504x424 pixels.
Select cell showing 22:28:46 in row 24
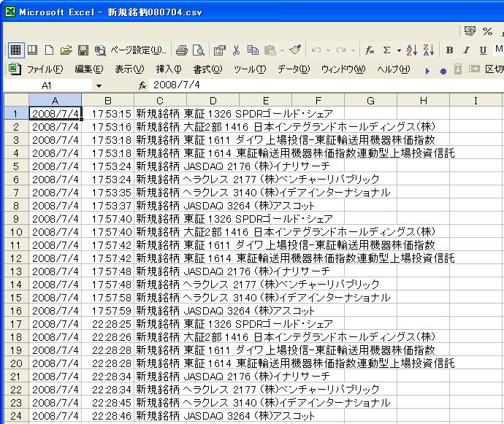[107, 416]
